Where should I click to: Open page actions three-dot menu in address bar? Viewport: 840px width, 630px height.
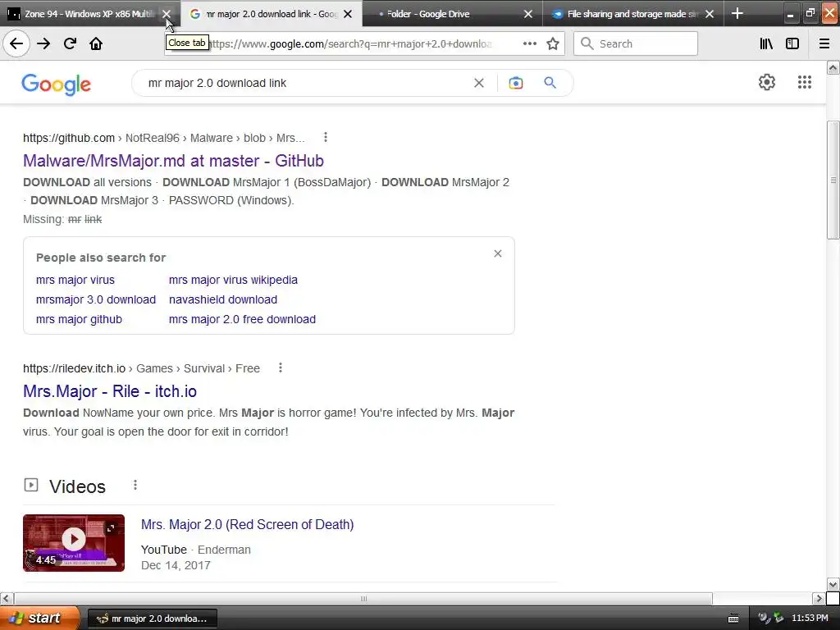(529, 43)
